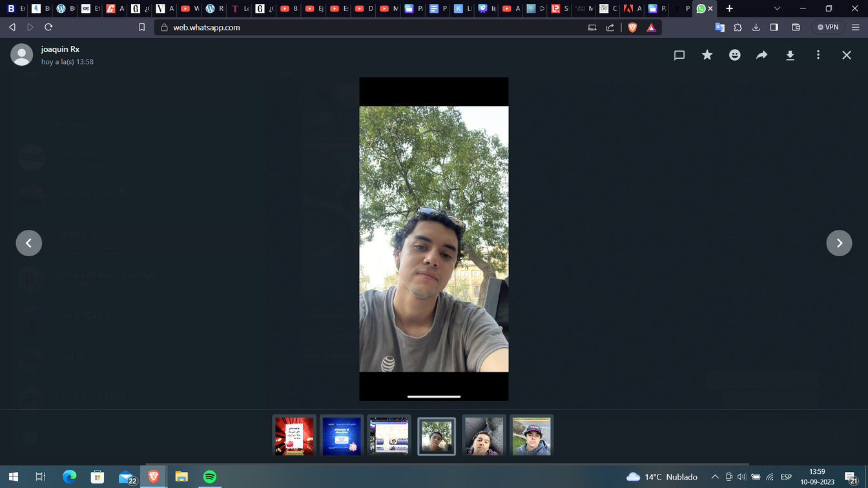Toggle the Brave VPN button
The image size is (868, 488).
click(828, 27)
